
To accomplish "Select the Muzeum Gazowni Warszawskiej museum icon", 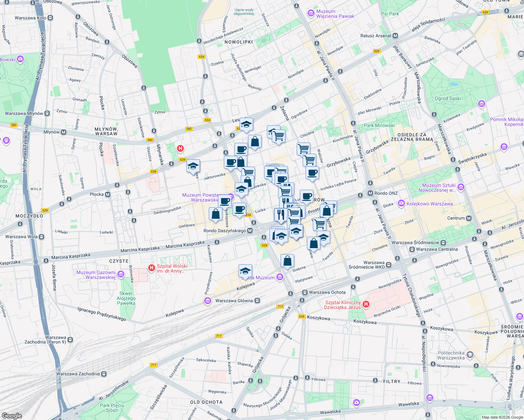I will [120, 274].
